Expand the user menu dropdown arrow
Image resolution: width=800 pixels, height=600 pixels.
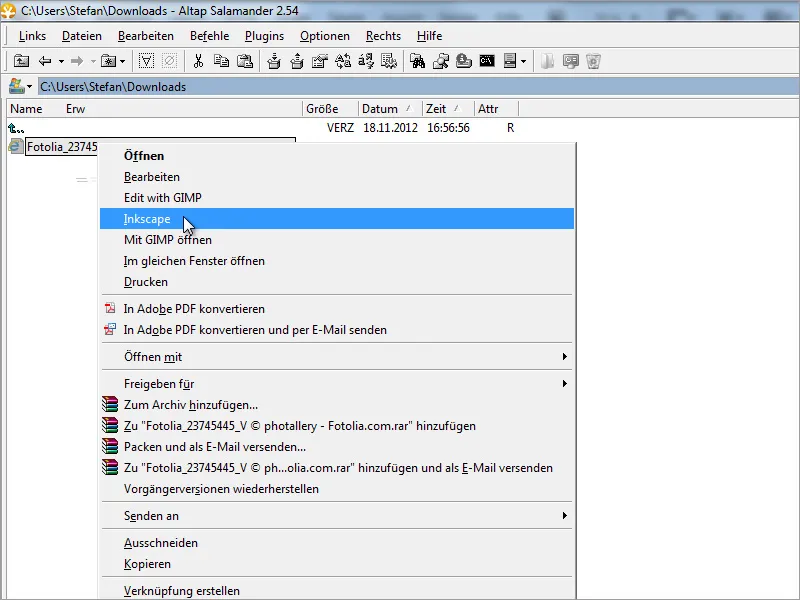tap(524, 62)
